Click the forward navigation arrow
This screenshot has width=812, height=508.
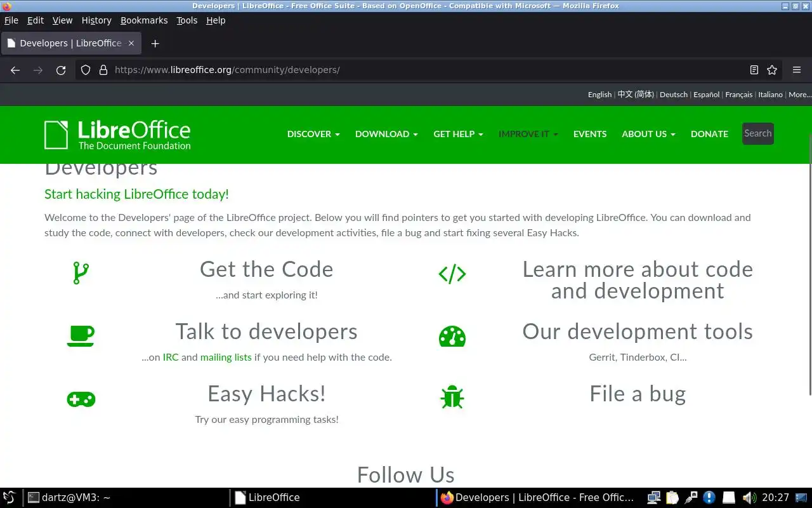[38, 70]
